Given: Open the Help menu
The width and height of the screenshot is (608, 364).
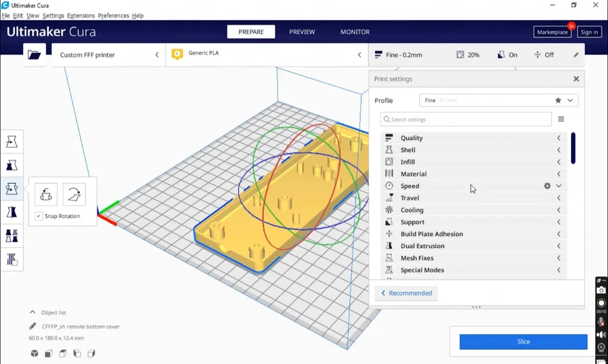Looking at the screenshot, I should click(x=138, y=15).
